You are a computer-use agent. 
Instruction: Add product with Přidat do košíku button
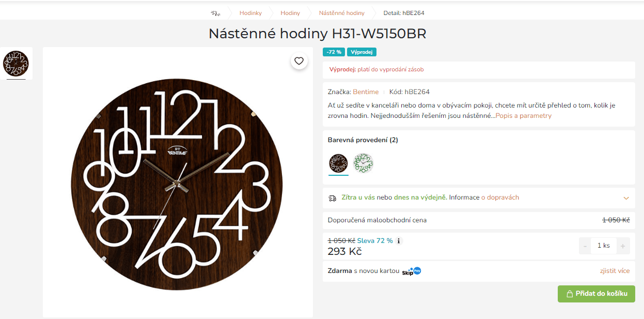596,294
